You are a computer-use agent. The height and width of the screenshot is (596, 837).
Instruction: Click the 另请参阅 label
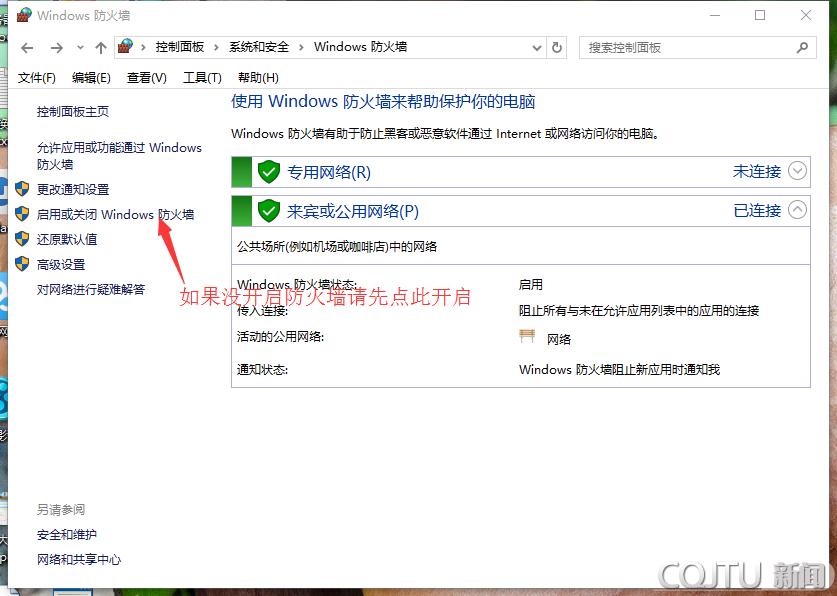61,510
